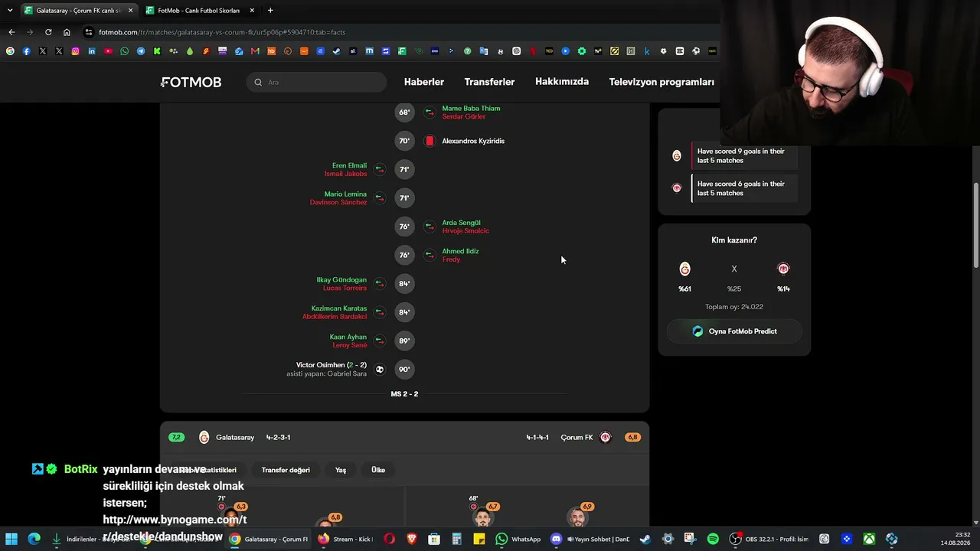Vote for Çorum FK to win
980x551 pixels.
tap(783, 269)
